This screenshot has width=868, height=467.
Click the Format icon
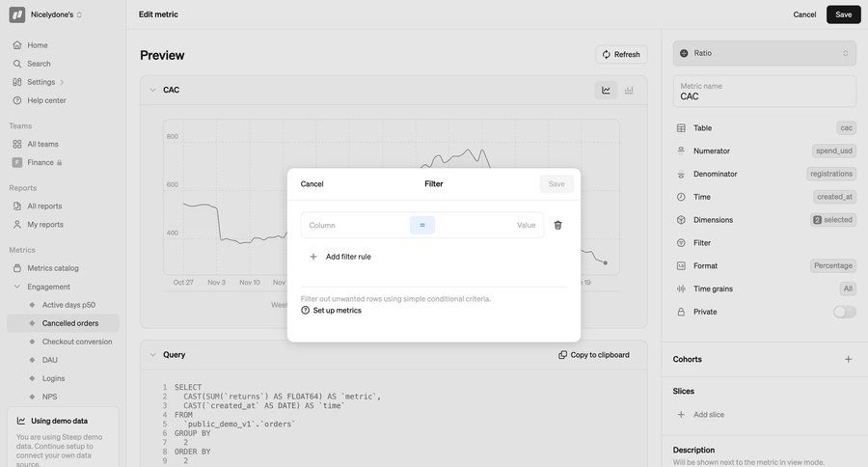[681, 266]
